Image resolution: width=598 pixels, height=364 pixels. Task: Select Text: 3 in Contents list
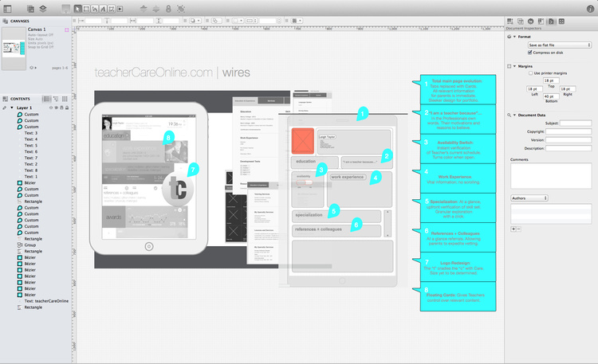pyautogui.click(x=31, y=133)
